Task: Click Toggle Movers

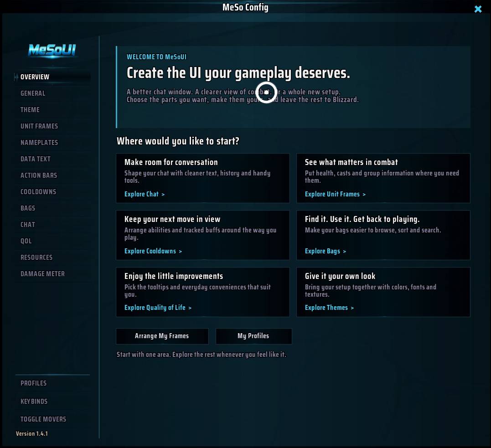Action: point(52,419)
